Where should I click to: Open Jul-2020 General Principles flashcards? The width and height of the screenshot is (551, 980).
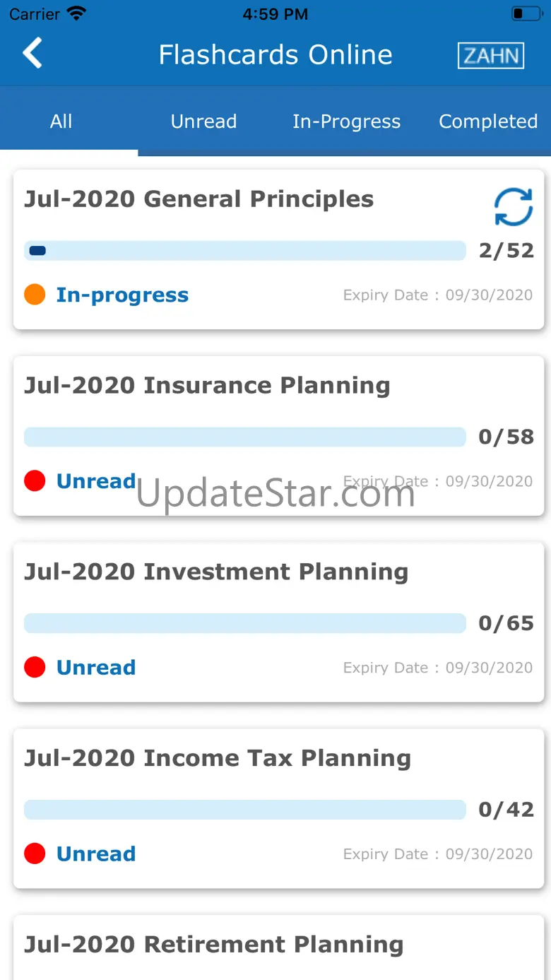tap(278, 249)
